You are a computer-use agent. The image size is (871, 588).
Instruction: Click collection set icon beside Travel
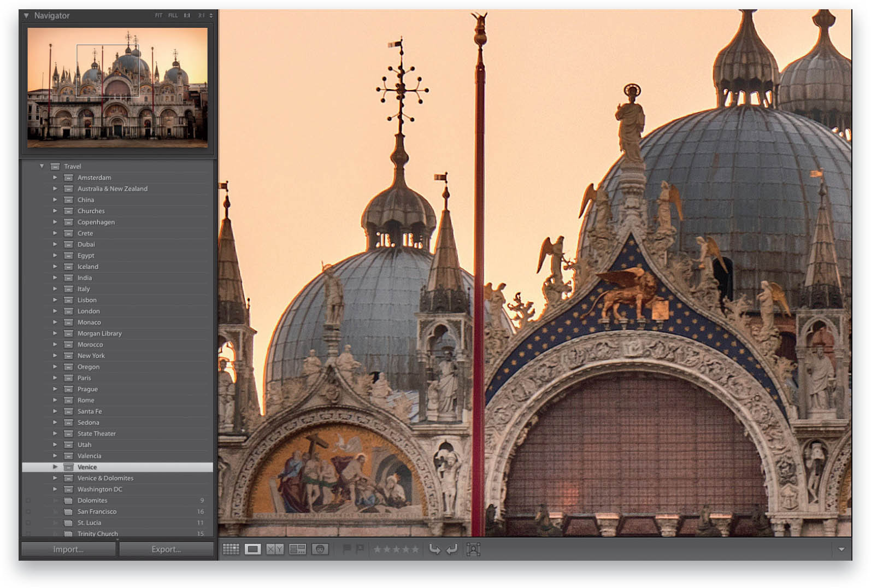55,166
